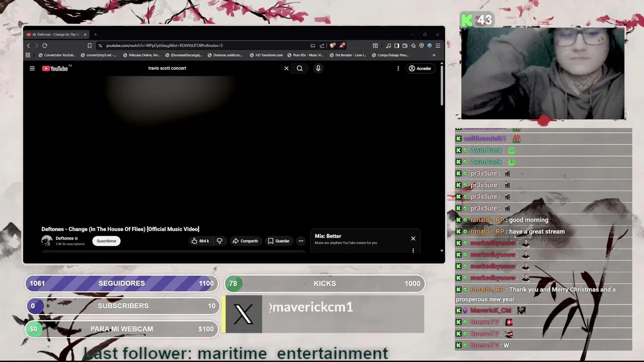Go back using the browser back arrow

(x=29, y=45)
